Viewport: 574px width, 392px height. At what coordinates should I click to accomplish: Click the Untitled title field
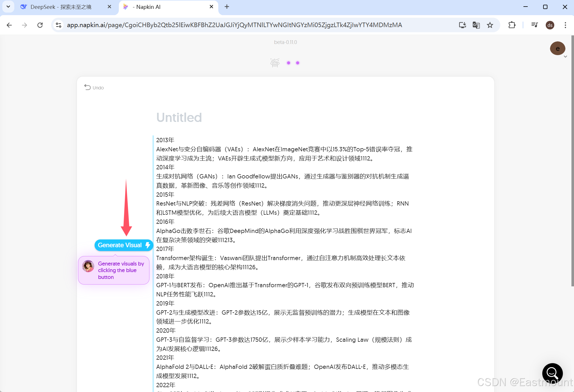point(179,117)
